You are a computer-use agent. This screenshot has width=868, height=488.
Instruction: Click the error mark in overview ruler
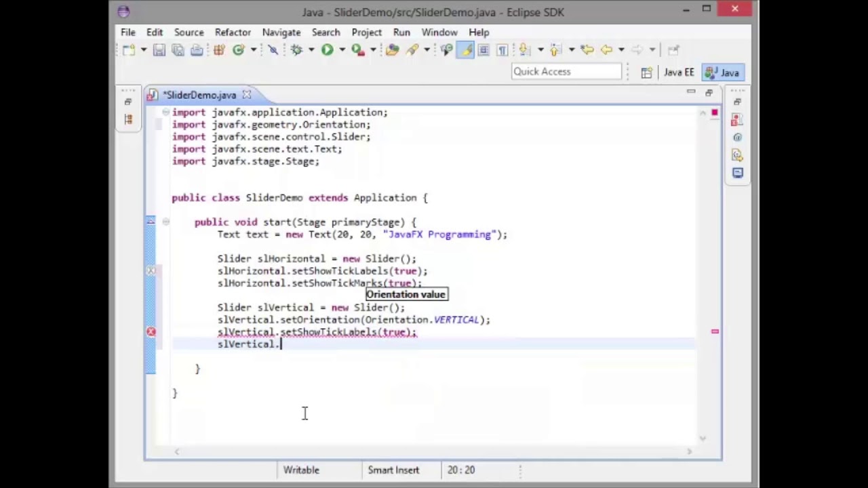pos(715,331)
